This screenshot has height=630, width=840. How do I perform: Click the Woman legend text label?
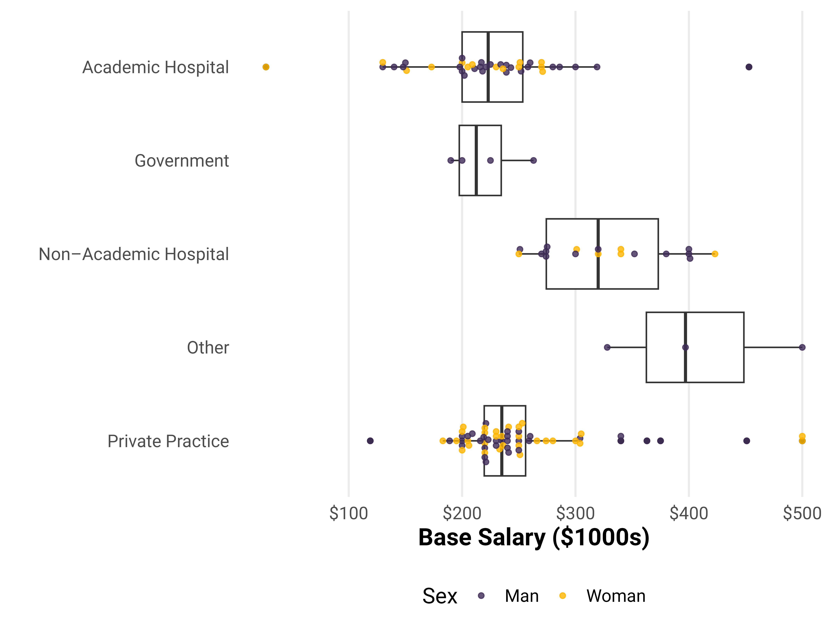coord(616,596)
